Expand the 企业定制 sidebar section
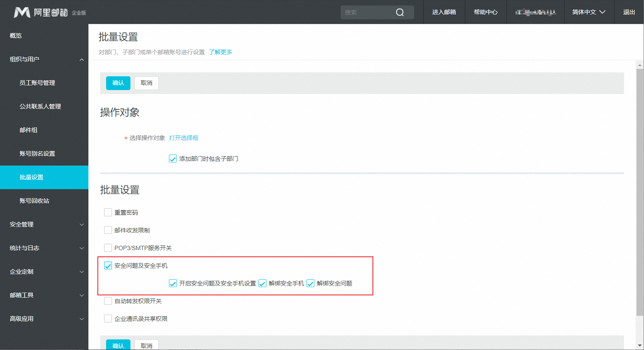Image resolution: width=644 pixels, height=350 pixels. 44,272
